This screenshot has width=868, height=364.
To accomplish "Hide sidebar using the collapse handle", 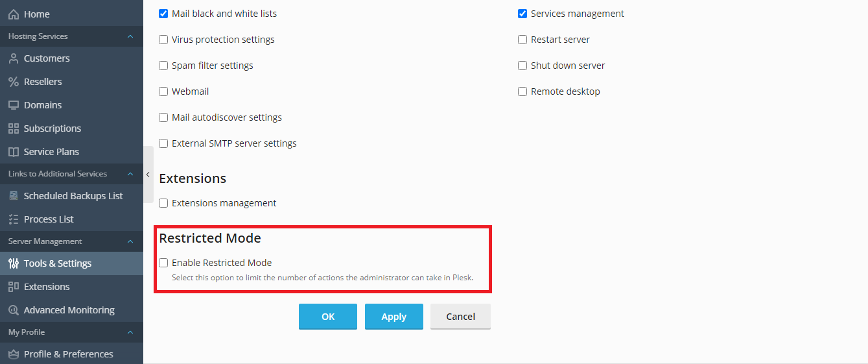I will tap(148, 175).
